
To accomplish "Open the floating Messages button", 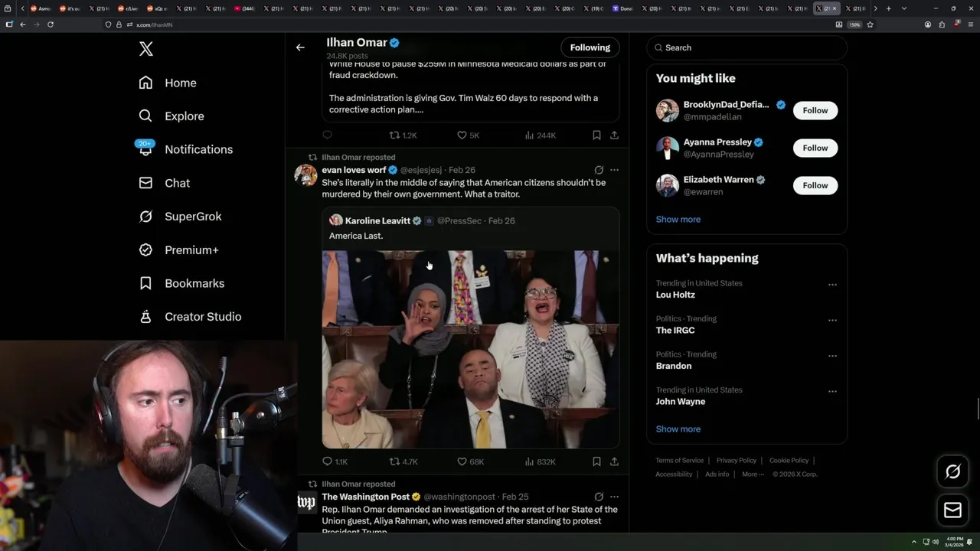I will (952, 510).
